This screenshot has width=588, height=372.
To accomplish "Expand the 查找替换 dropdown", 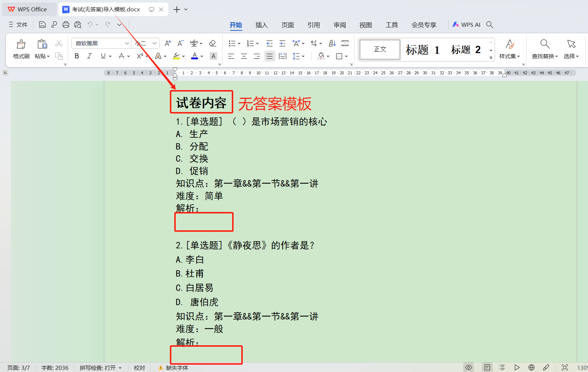I will [x=545, y=56].
